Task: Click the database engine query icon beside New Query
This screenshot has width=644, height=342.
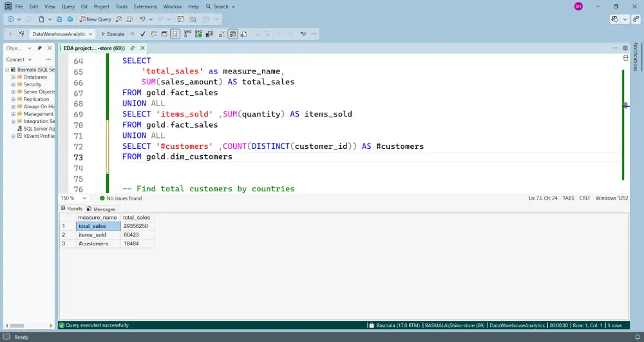Action: (118, 19)
